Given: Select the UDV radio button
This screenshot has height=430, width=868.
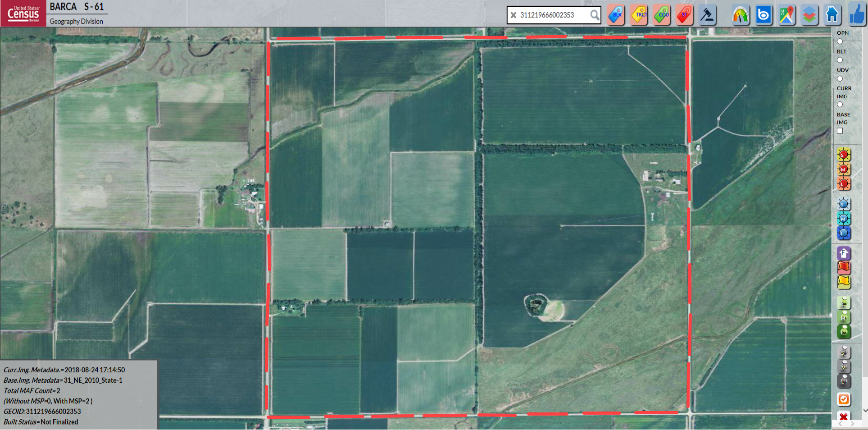Looking at the screenshot, I should pyautogui.click(x=840, y=78).
